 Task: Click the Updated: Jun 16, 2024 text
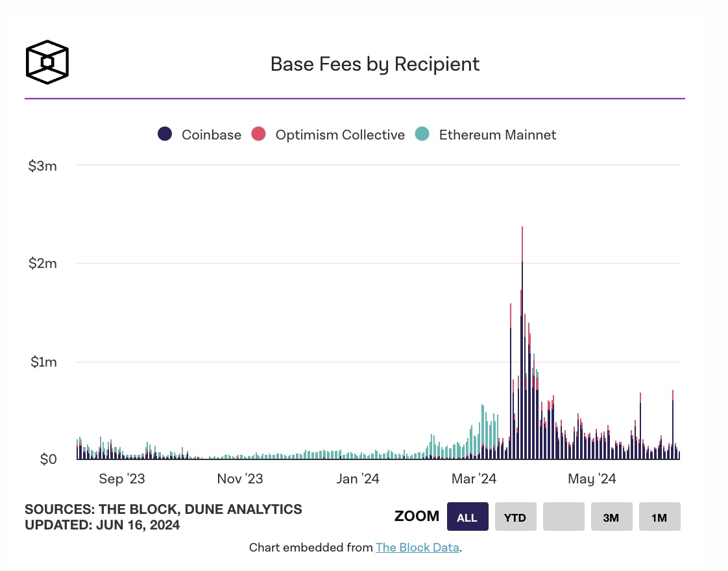pyautogui.click(x=102, y=525)
